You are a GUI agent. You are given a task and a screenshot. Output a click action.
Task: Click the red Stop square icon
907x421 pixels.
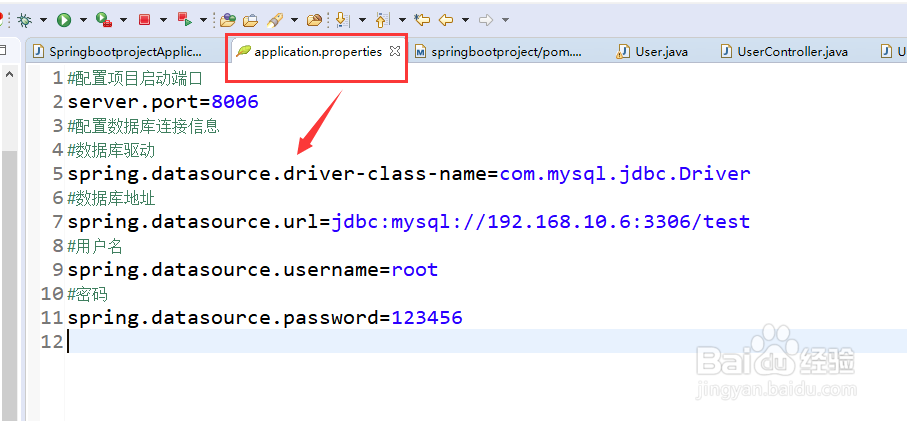tap(145, 20)
